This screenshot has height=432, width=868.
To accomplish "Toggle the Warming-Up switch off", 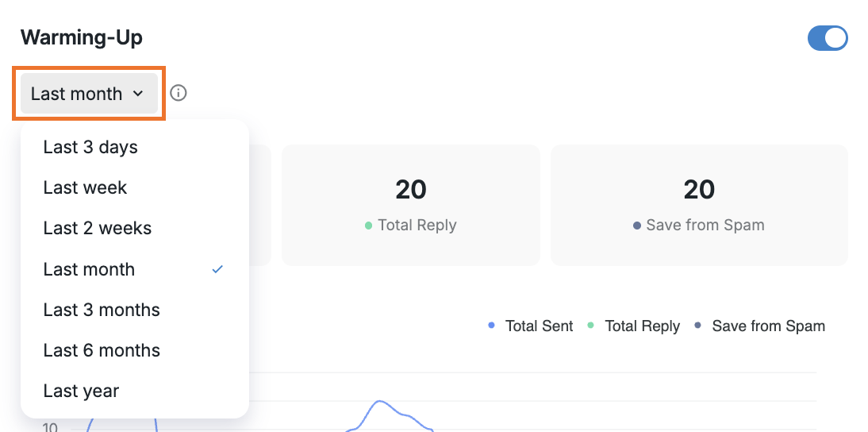I will point(828,38).
